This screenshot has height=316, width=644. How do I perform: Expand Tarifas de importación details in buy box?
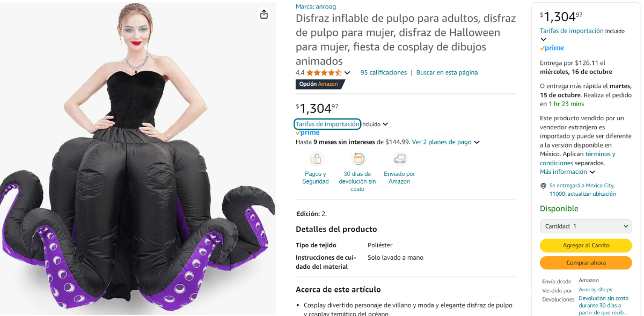[544, 39]
